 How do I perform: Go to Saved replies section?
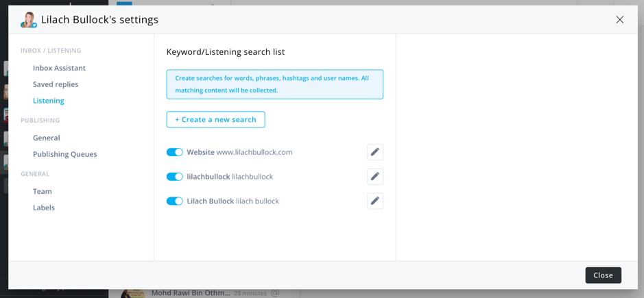click(x=56, y=84)
